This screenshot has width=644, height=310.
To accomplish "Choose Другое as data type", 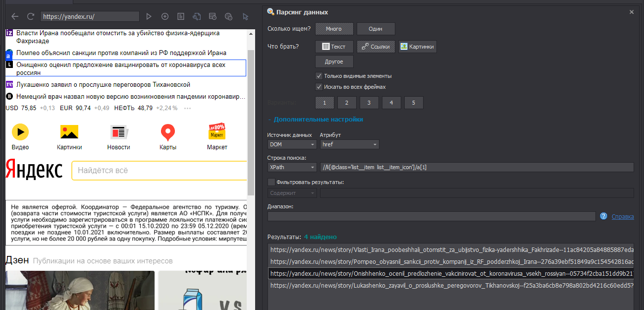I will pyautogui.click(x=334, y=62).
